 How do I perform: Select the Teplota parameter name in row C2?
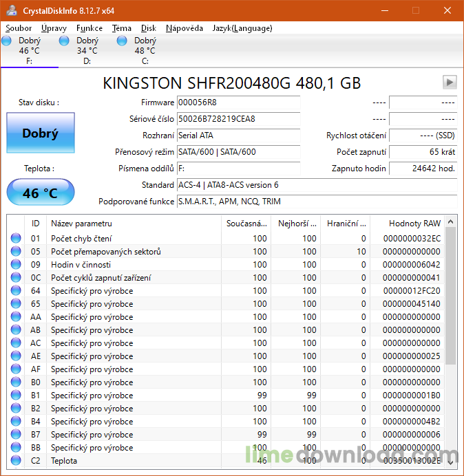point(64,461)
